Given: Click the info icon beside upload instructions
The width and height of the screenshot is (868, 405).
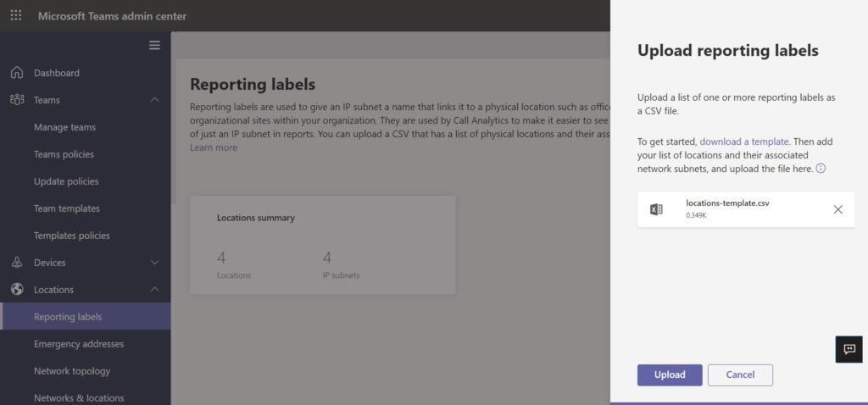Looking at the screenshot, I should click(x=821, y=169).
